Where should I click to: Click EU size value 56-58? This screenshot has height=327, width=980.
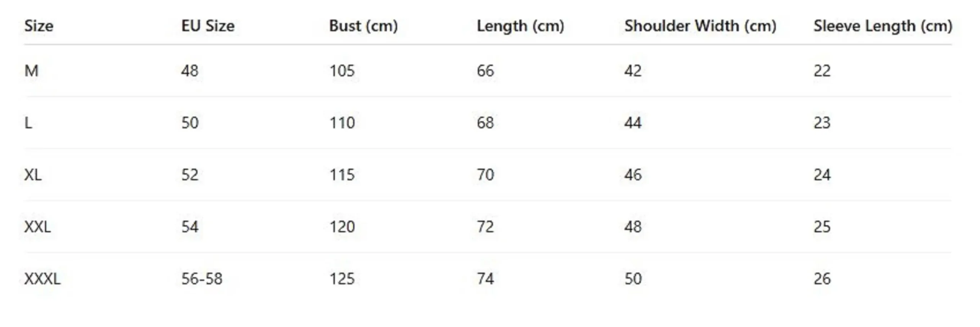tap(202, 279)
